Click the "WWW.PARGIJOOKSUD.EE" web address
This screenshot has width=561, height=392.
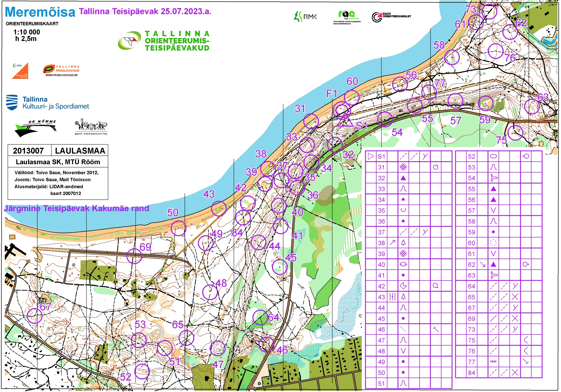[x=62, y=75]
